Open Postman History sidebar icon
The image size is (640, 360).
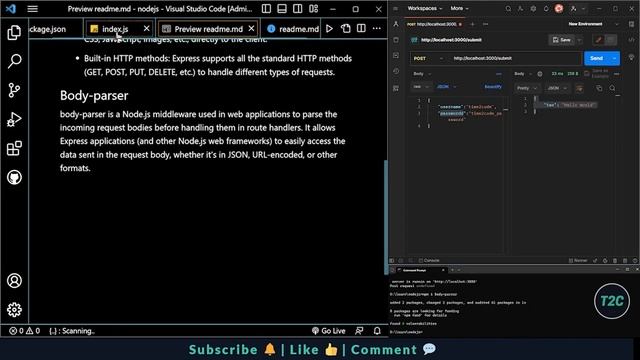coord(396,71)
